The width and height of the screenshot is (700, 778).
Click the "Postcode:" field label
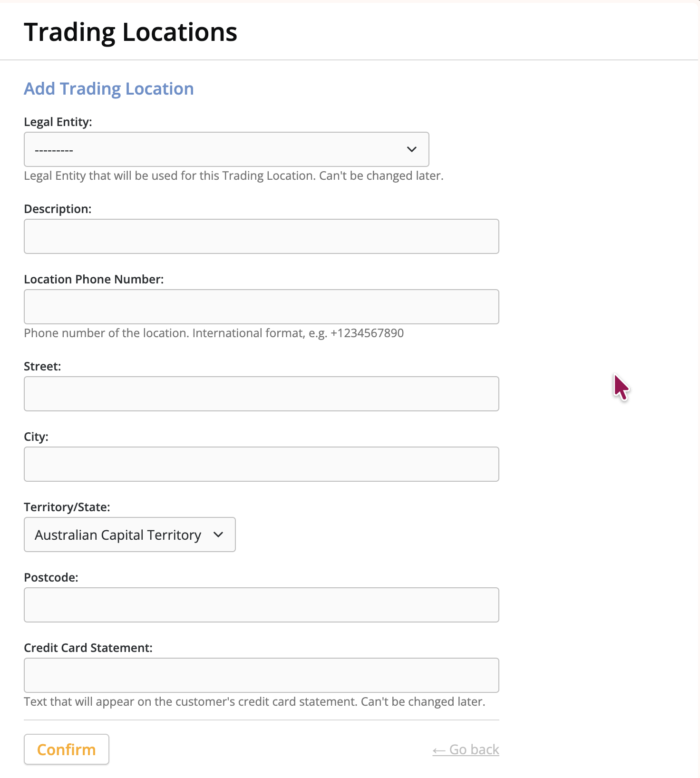tap(51, 577)
